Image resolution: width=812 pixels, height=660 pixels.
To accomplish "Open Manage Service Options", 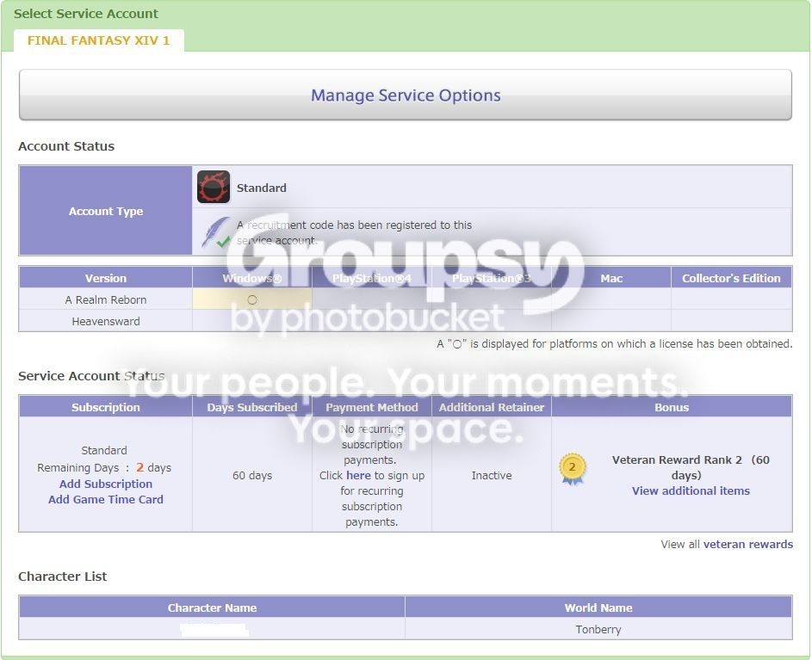I will coord(406,95).
